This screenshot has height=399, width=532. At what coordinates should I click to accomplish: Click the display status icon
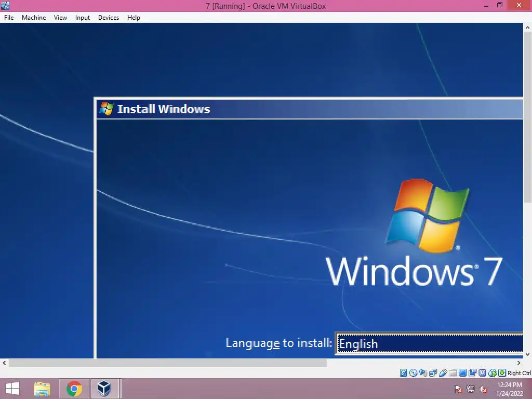point(462,373)
